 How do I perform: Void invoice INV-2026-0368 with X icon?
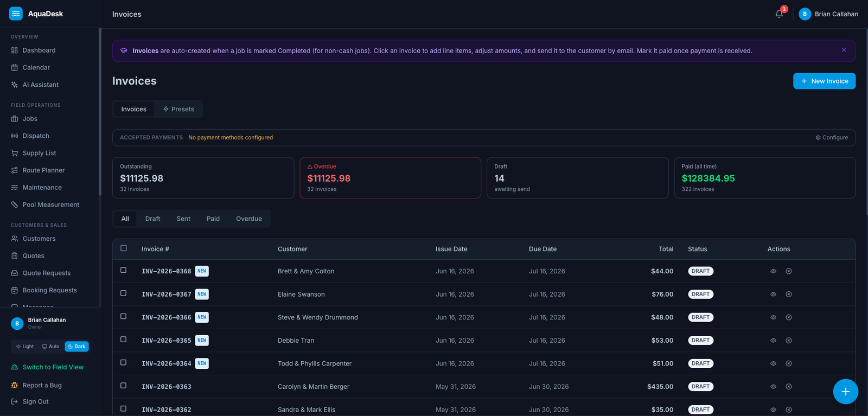tap(789, 271)
